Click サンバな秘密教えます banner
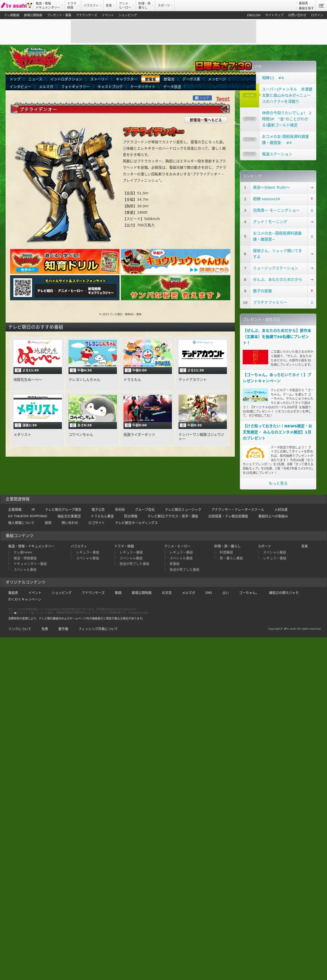The image size is (327, 980). pyautogui.click(x=175, y=287)
